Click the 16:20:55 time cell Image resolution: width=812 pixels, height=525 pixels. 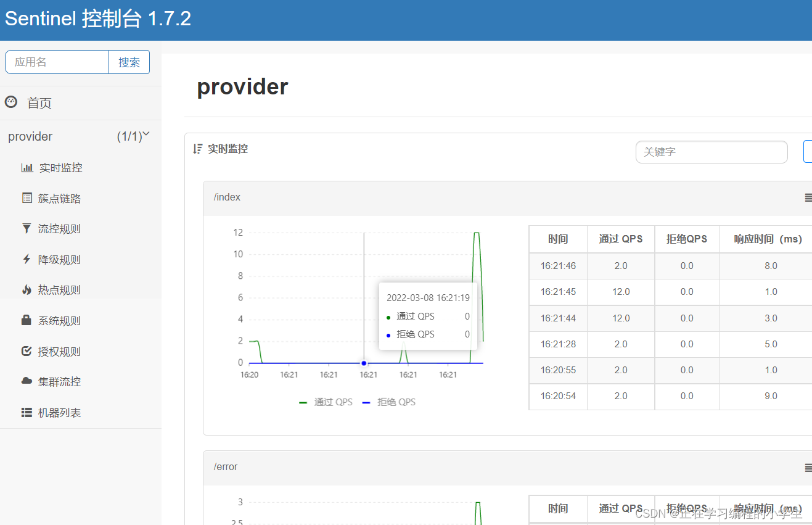coord(558,370)
